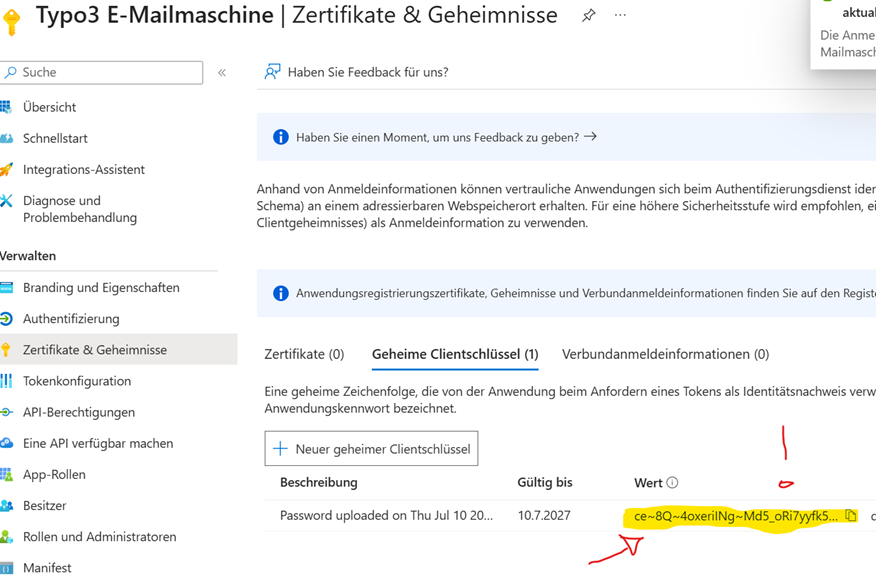
Task: Open the Integrations-Assistent
Action: (x=84, y=170)
